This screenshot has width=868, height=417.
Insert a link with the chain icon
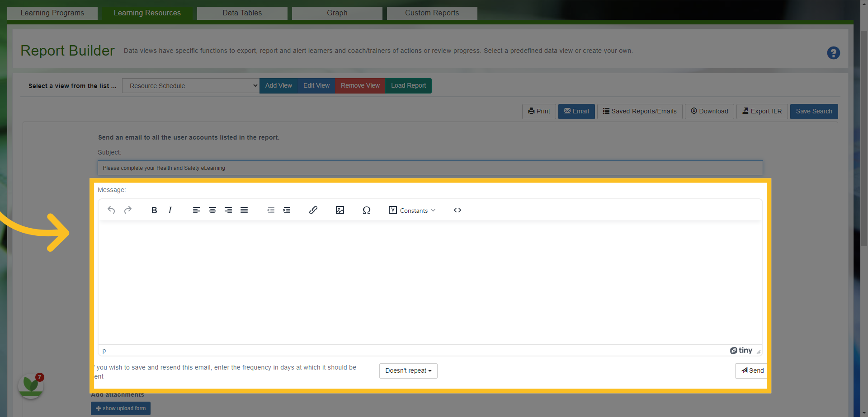coord(313,210)
